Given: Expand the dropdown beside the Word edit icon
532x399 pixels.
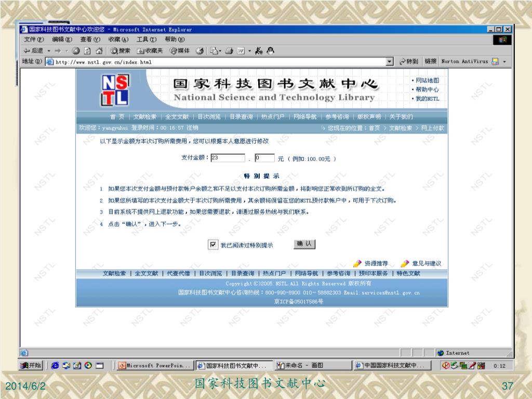Looking at the screenshot, I should tap(250, 51).
